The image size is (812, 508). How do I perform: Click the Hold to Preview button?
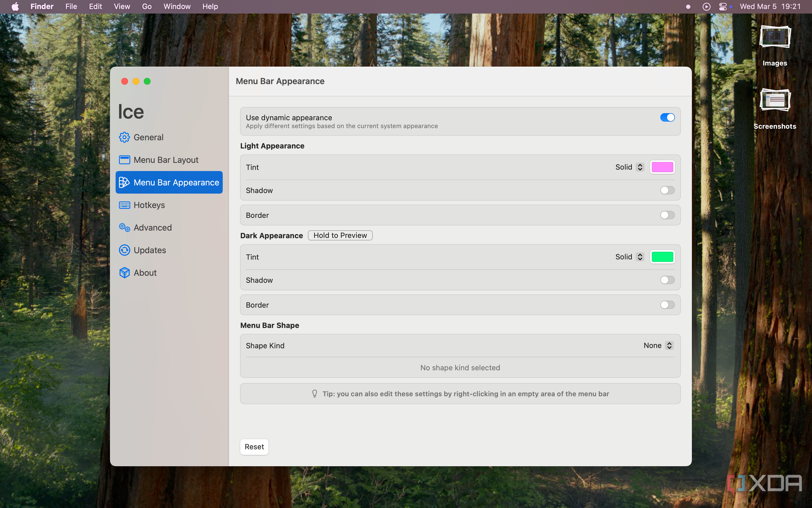340,236
